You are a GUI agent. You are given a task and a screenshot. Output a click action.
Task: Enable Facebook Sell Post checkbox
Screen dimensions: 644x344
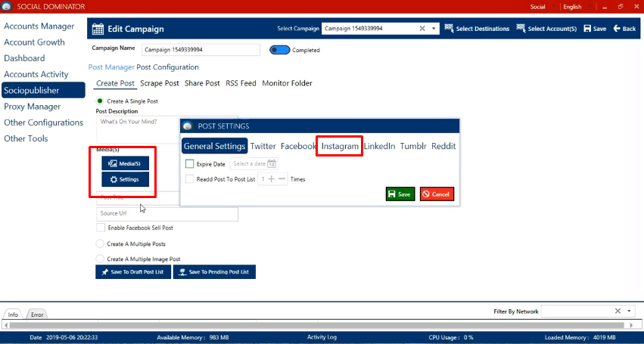pos(100,228)
